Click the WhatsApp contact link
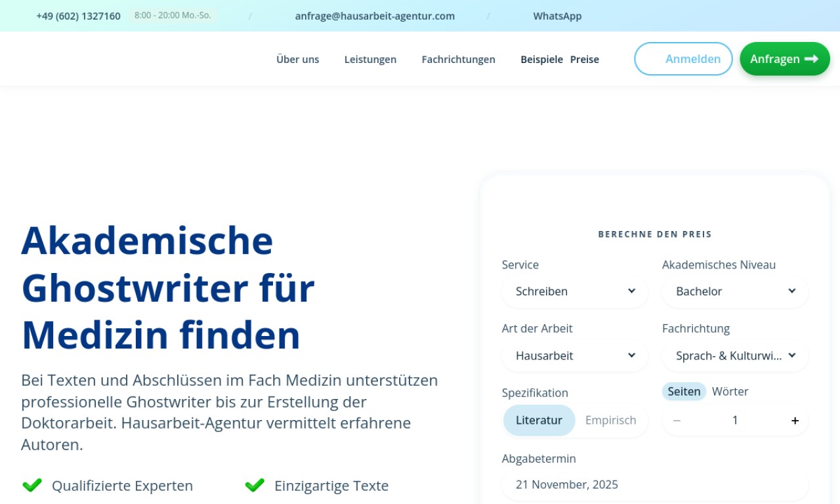The height and width of the screenshot is (504, 840). (557, 16)
